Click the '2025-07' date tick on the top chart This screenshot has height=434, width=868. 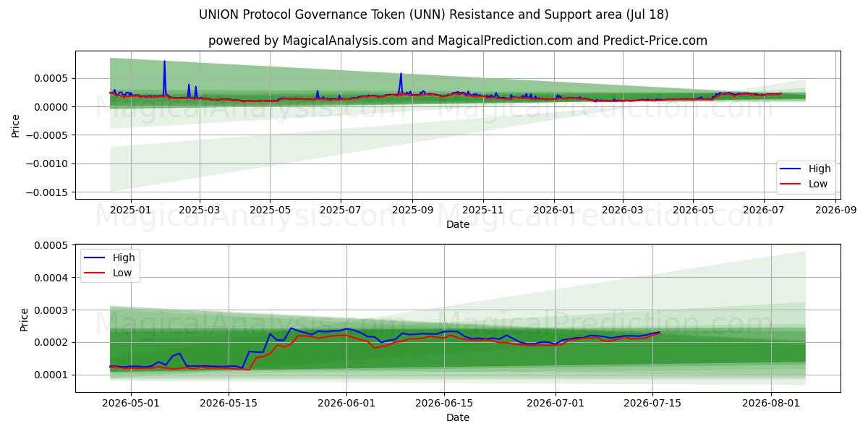click(340, 210)
